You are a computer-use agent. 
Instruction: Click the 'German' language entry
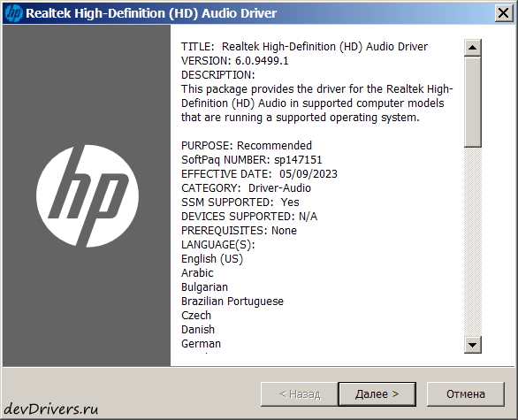pyautogui.click(x=201, y=344)
